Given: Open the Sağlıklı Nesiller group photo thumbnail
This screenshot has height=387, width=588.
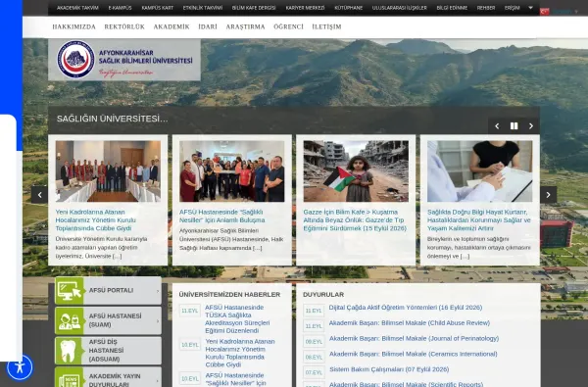Looking at the screenshot, I should pos(231,171).
